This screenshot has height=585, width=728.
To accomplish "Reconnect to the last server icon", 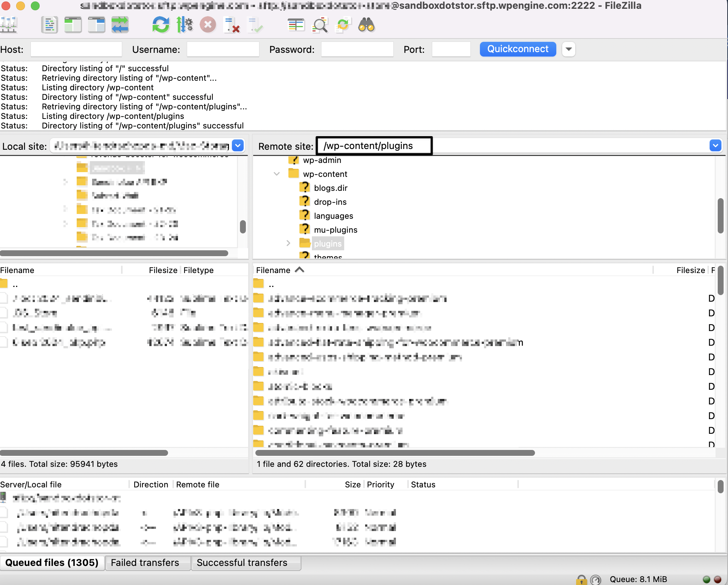I will (x=255, y=25).
